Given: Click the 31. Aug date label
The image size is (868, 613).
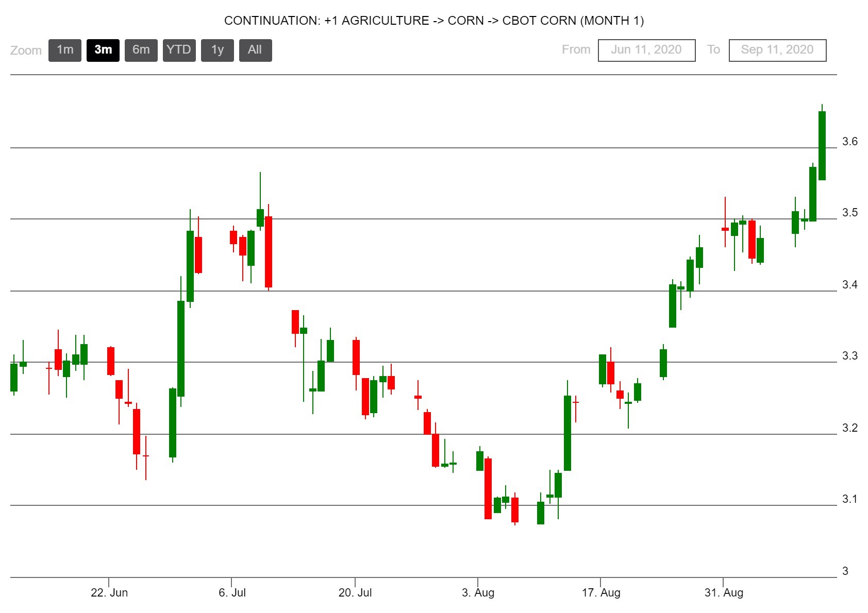Looking at the screenshot, I should pos(724,593).
